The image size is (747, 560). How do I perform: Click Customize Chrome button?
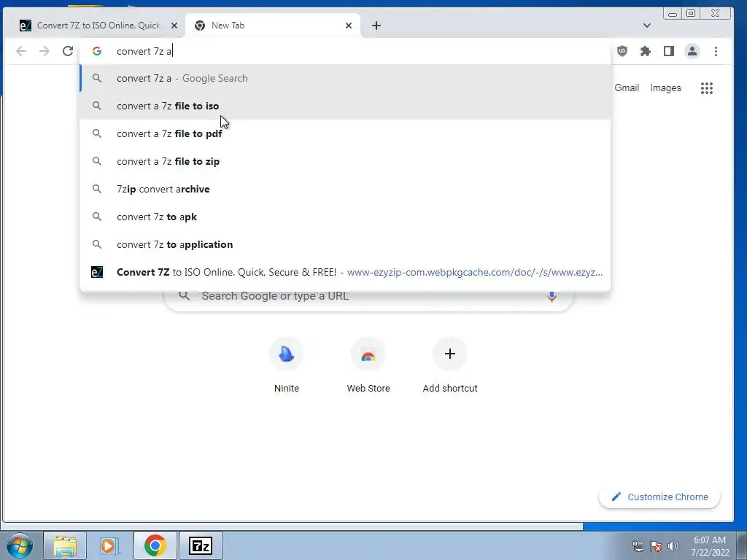tap(659, 497)
